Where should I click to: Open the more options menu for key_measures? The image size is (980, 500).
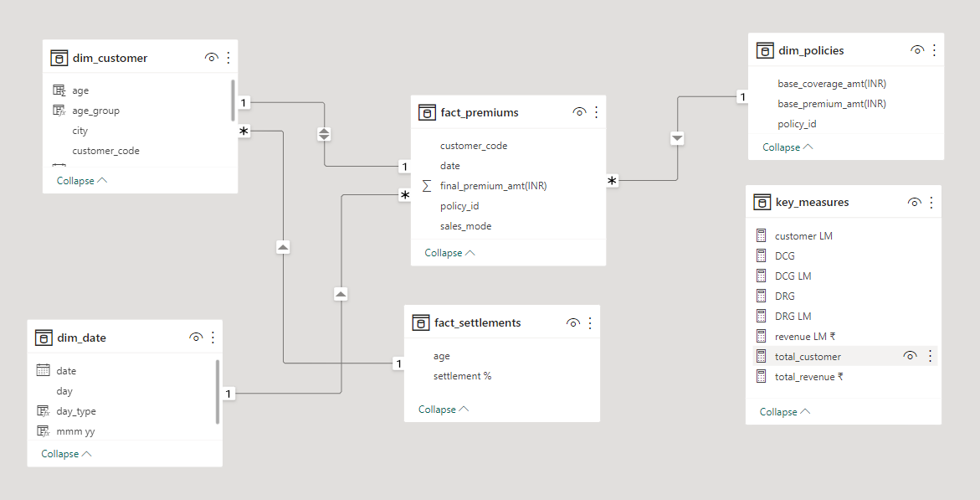[931, 201]
